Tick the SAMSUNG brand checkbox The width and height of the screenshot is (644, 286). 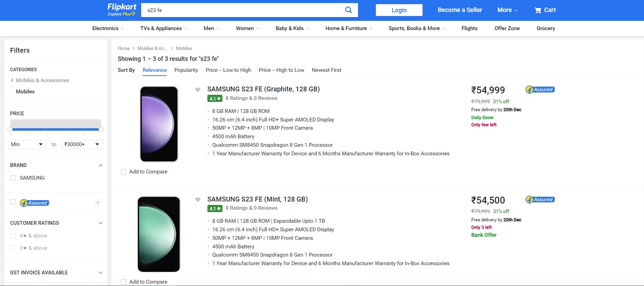pos(13,178)
